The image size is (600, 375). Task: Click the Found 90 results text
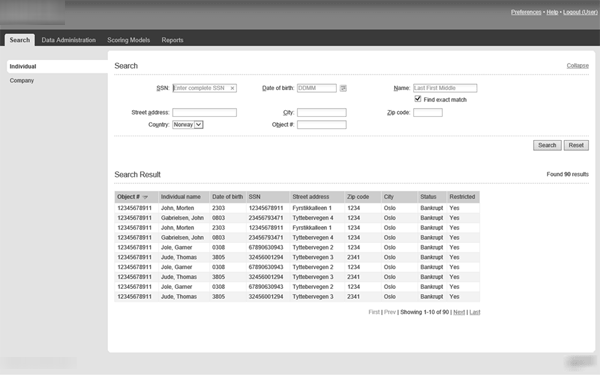[x=567, y=174]
